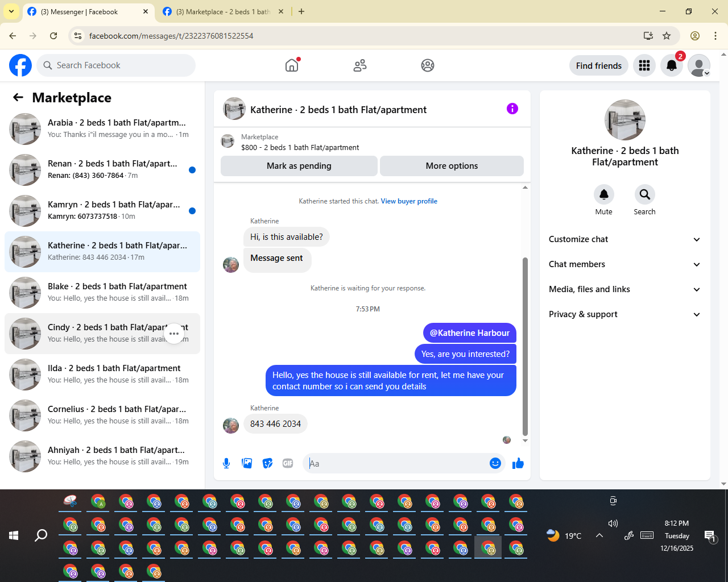
Task: Choose a sticker icon
Action: pos(267,463)
